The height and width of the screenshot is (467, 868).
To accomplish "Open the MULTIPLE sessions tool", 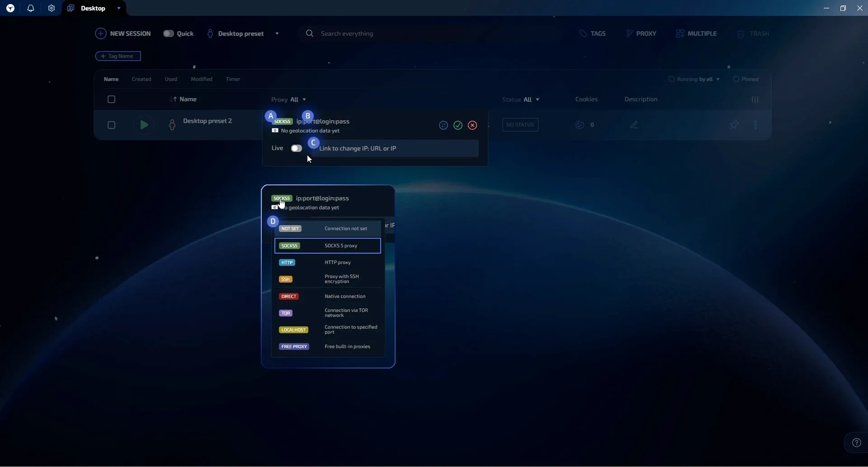I will 697,33.
